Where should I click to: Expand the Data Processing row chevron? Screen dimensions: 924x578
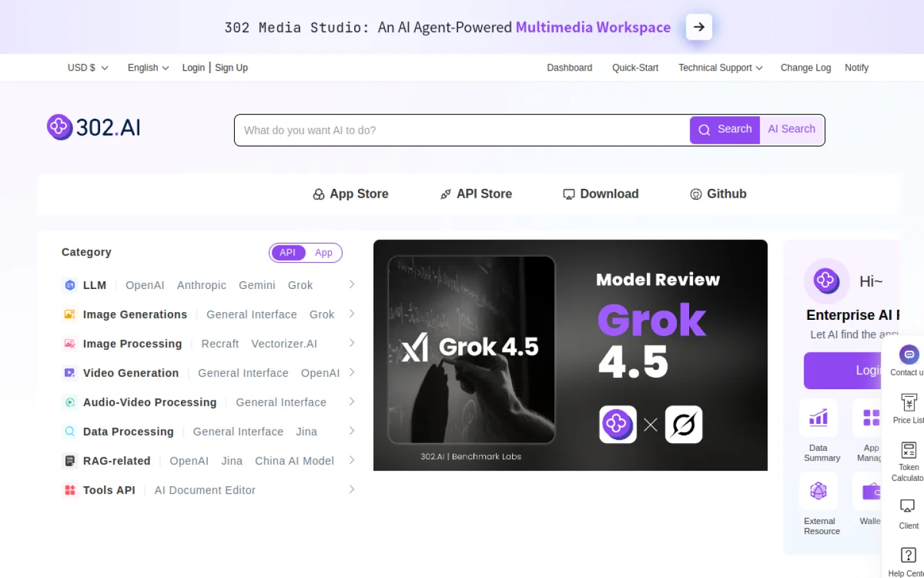[352, 431]
